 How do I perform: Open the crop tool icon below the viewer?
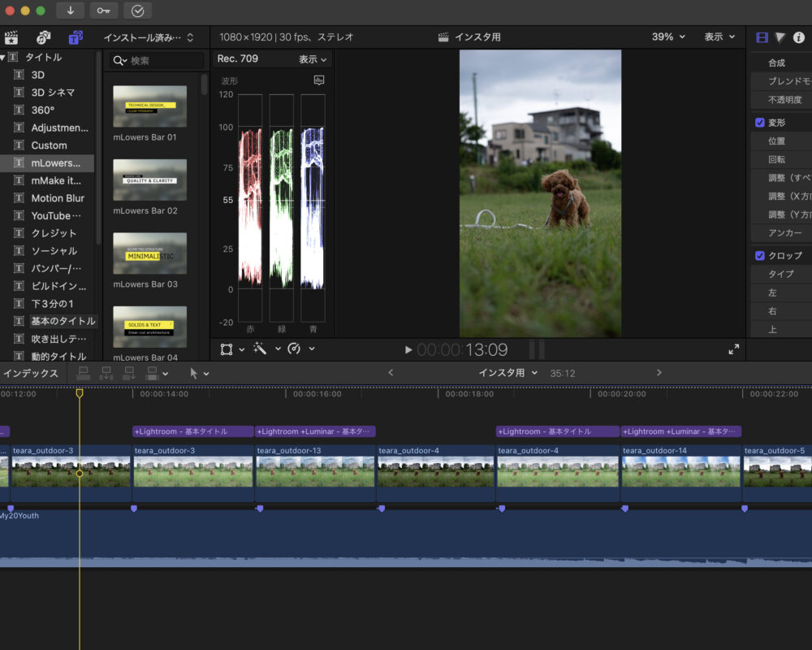(x=228, y=349)
